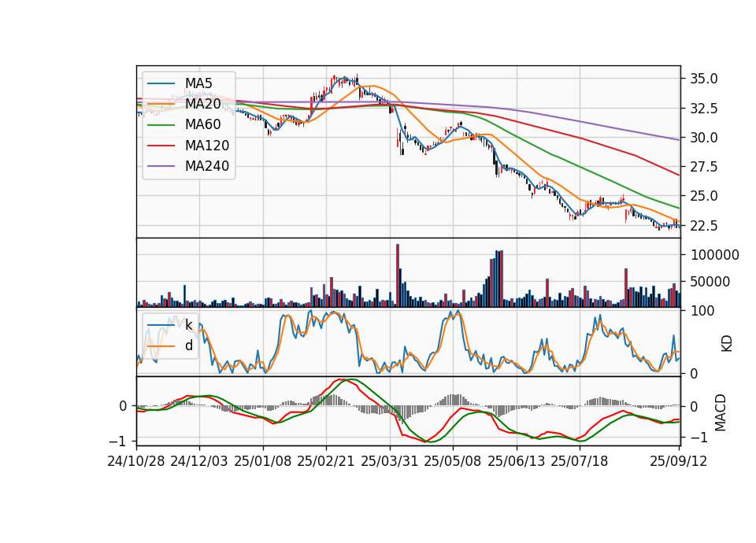This screenshot has width=756, height=543.
Task: Click the orange d legend line sample
Action: 161,346
